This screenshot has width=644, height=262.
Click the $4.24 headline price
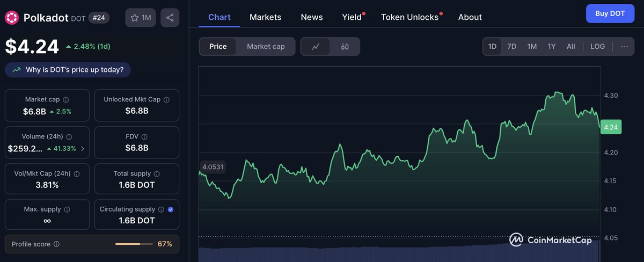[x=32, y=47]
